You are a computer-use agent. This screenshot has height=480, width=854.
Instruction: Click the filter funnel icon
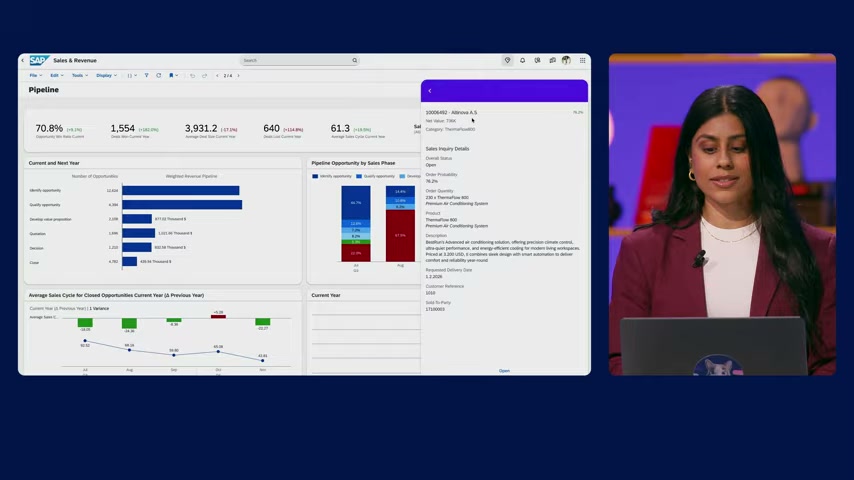pyautogui.click(x=147, y=76)
